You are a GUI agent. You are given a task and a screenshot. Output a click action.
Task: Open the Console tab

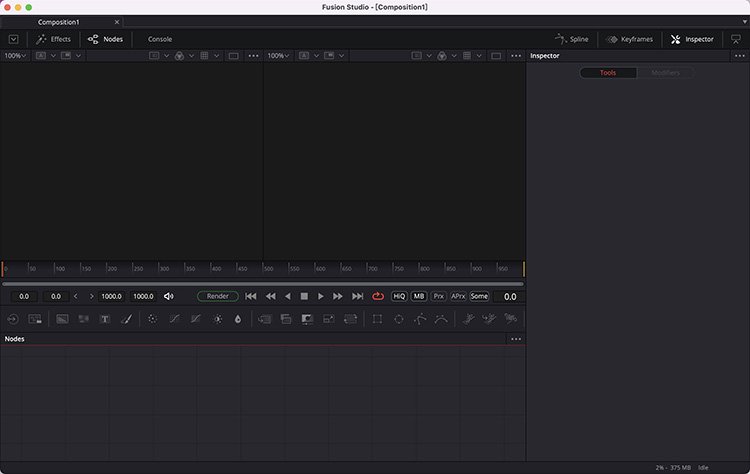click(x=160, y=39)
